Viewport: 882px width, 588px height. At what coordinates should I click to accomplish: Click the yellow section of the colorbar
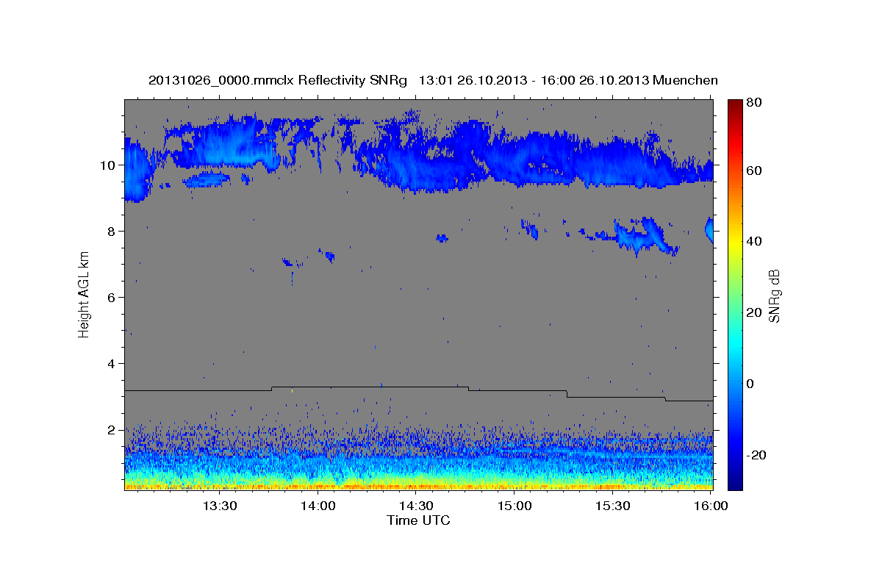tap(735, 243)
